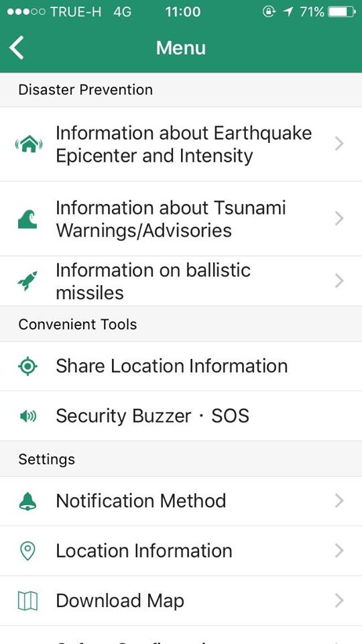362x644 pixels.
Task: Activate Security Buzzer SOS
Action: click(181, 416)
